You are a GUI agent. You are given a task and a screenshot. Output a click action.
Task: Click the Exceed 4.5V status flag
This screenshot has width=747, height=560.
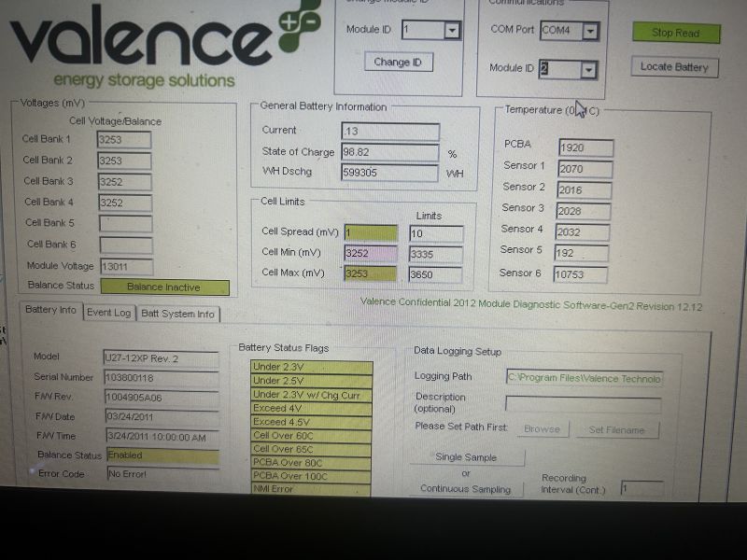(x=312, y=423)
